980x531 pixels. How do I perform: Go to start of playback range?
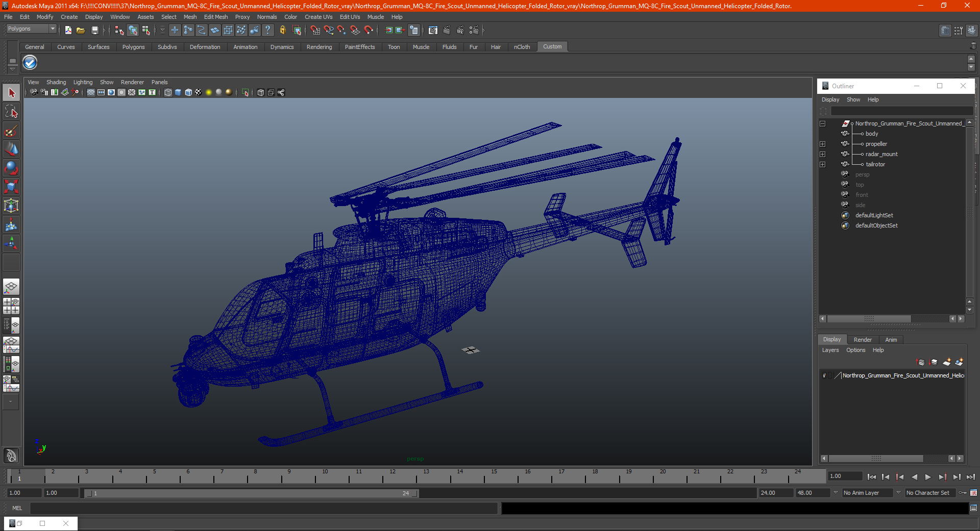click(872, 477)
